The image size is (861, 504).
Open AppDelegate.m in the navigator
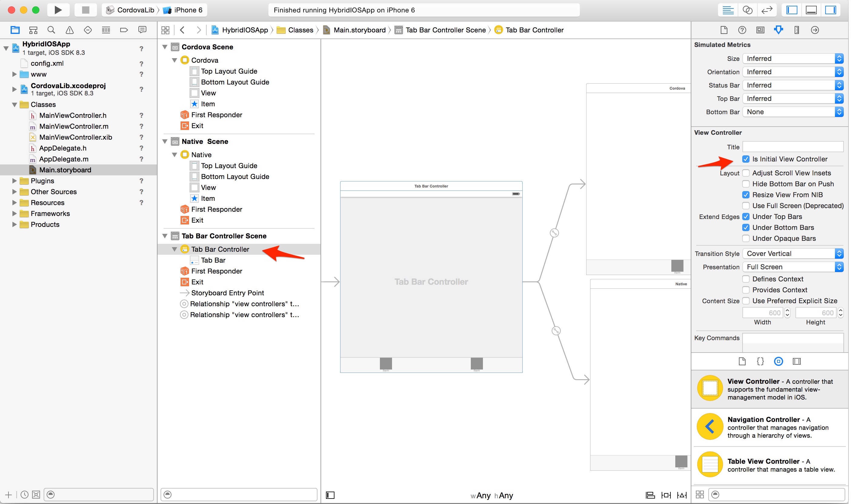click(64, 159)
